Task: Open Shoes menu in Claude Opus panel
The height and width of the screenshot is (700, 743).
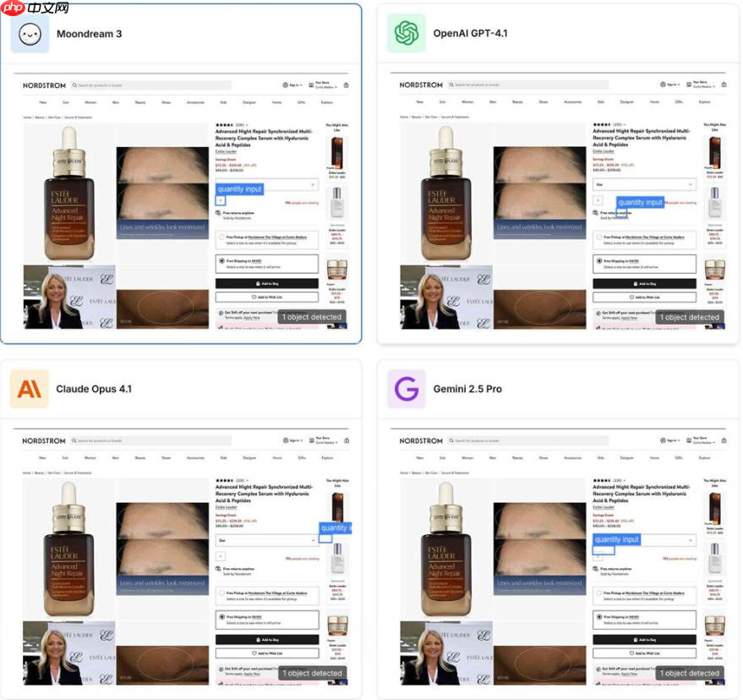Action: pos(166,458)
